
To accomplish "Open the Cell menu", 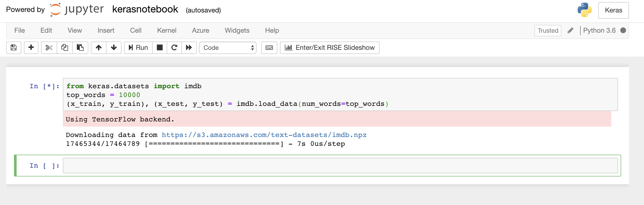I will (x=136, y=30).
